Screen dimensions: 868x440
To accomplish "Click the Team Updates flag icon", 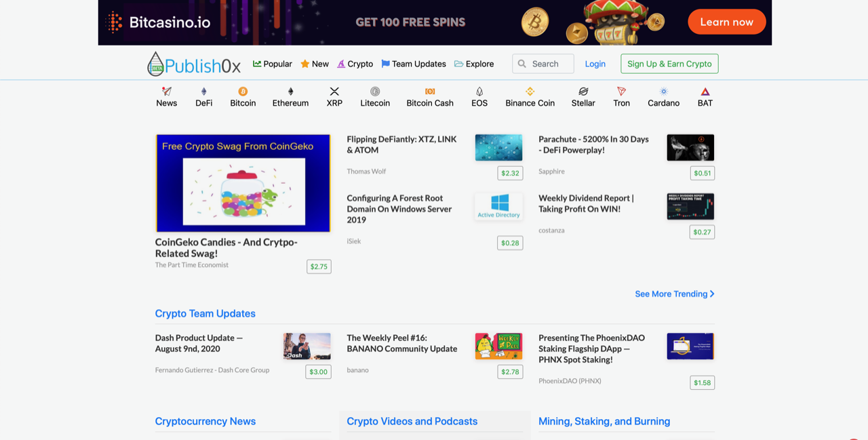I will click(385, 64).
